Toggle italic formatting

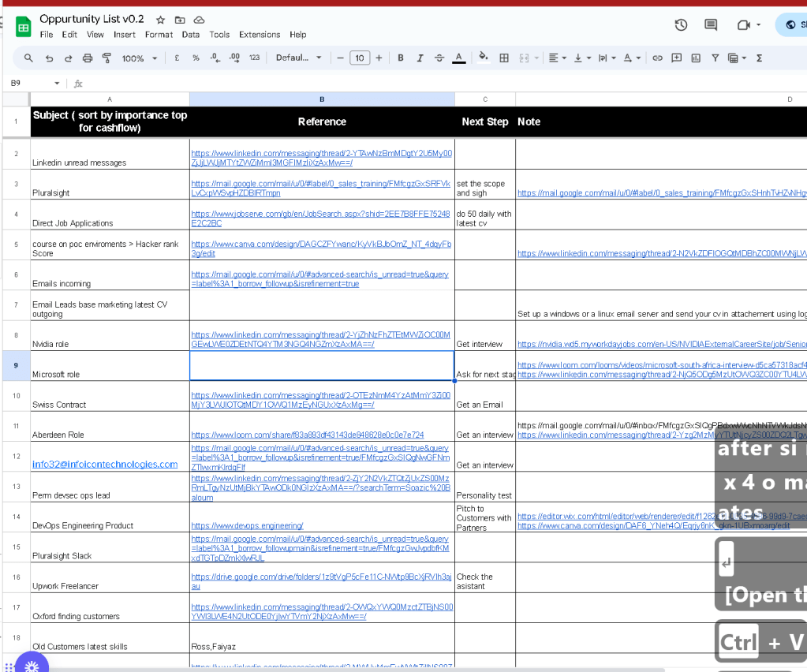pyautogui.click(x=420, y=58)
